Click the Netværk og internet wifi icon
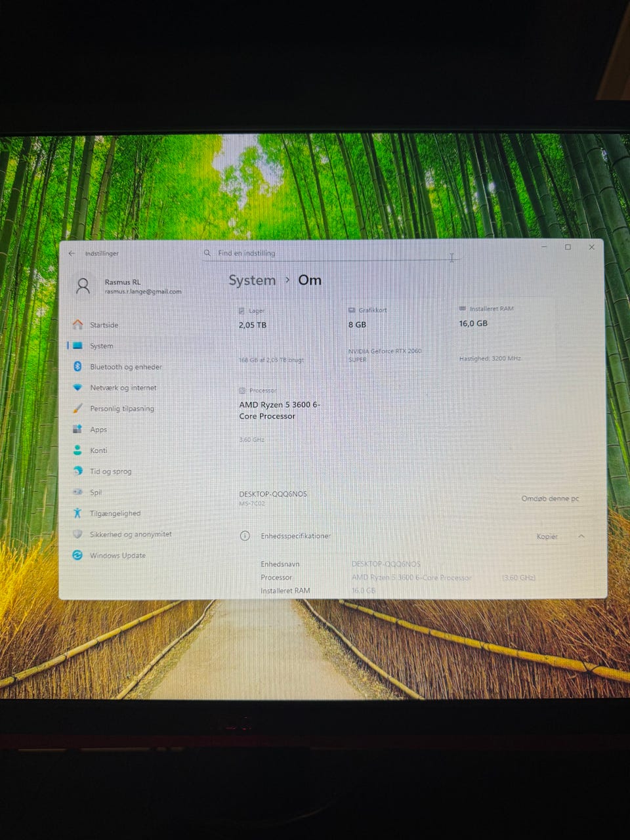This screenshot has width=630, height=840. (x=77, y=387)
